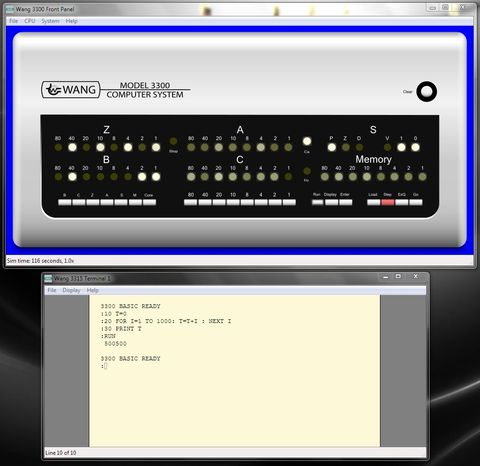The width and height of the screenshot is (480, 466).
Task: Select the S register button
Action: [x=121, y=202]
